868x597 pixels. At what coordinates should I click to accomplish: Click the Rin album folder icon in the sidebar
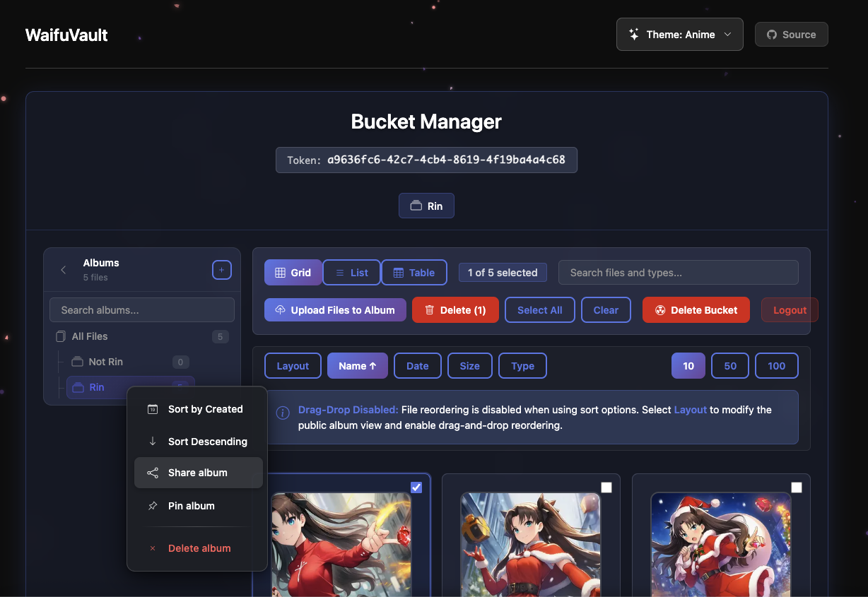[78, 387]
